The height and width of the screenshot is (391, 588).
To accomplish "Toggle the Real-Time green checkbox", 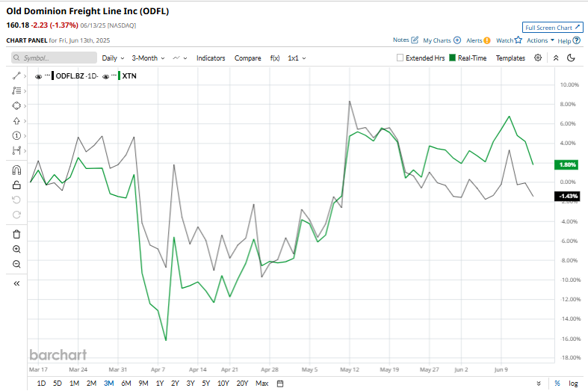I will click(x=452, y=58).
